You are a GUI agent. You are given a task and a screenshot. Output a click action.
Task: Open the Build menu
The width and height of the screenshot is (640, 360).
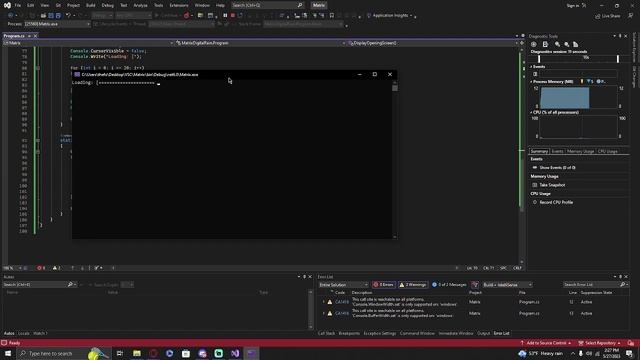(91, 5)
